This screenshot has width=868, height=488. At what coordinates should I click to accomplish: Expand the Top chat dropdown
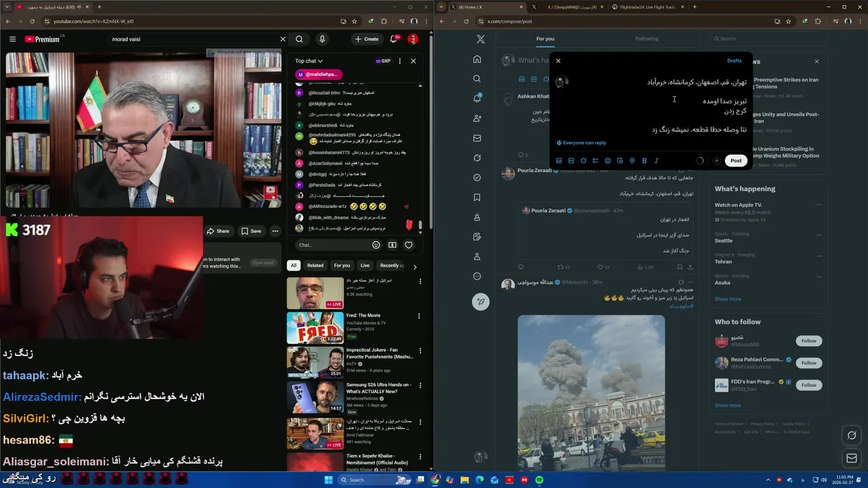[309, 61]
